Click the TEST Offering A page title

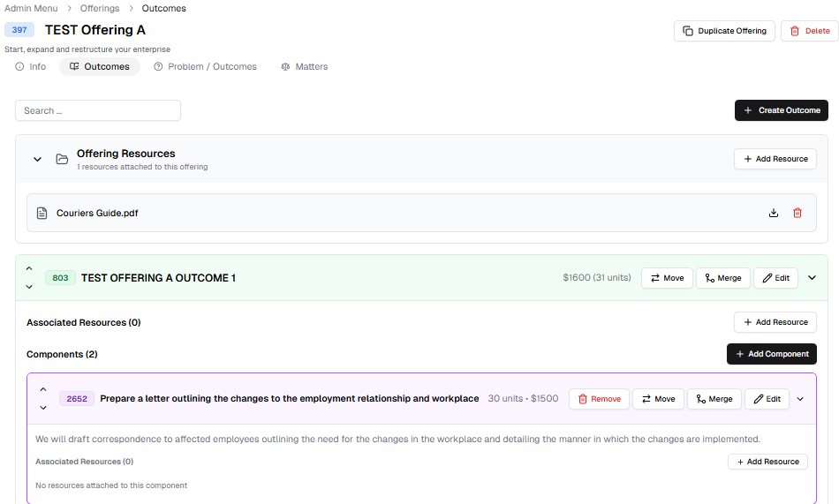(x=95, y=30)
